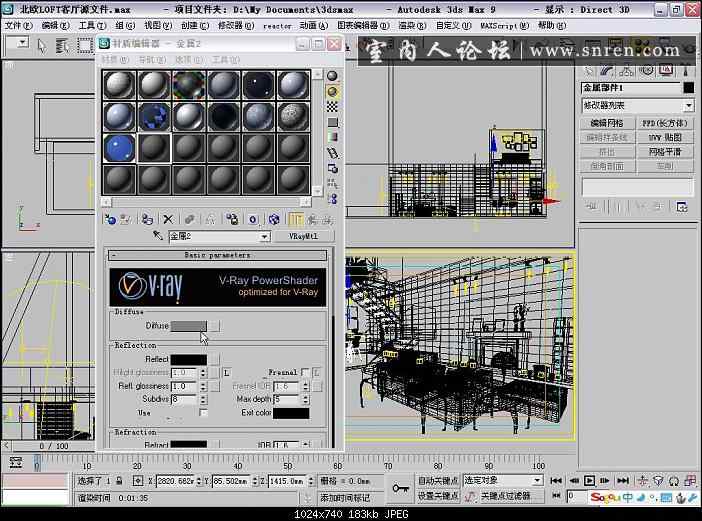Click Sample Type sphere icon

coord(332,76)
